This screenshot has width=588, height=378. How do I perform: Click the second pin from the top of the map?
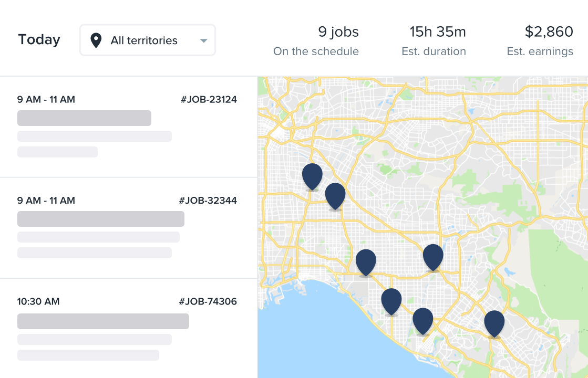coord(335,195)
